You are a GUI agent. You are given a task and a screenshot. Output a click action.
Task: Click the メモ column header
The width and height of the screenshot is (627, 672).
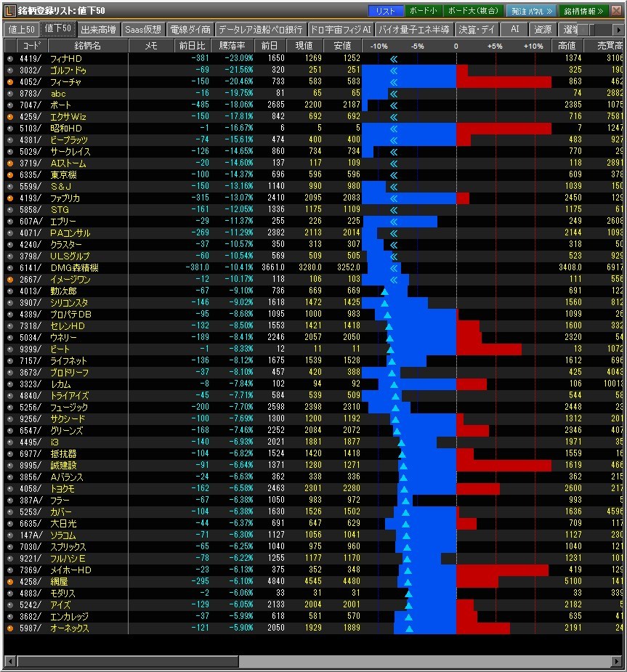(x=151, y=46)
